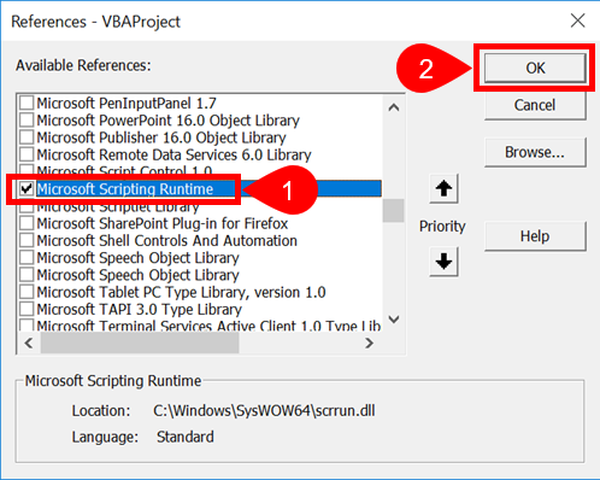The image size is (600, 480).
Task: Select Microsoft Remote Data Services 6.0 Library text
Action: coord(174,155)
